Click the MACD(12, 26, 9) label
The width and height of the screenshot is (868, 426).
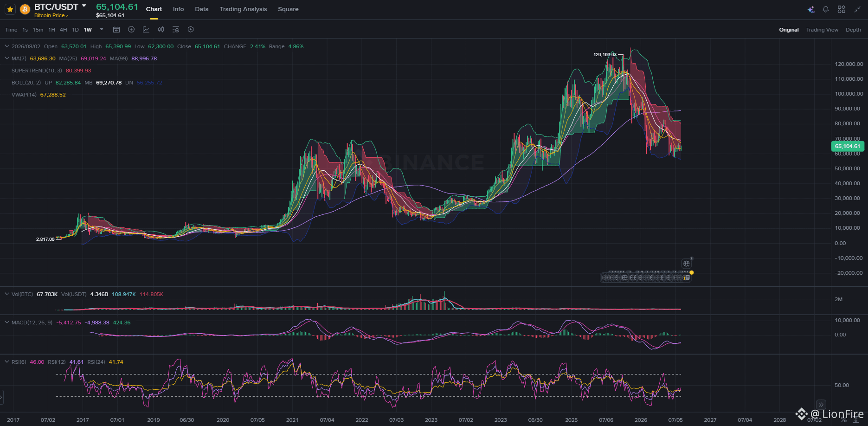(32, 323)
